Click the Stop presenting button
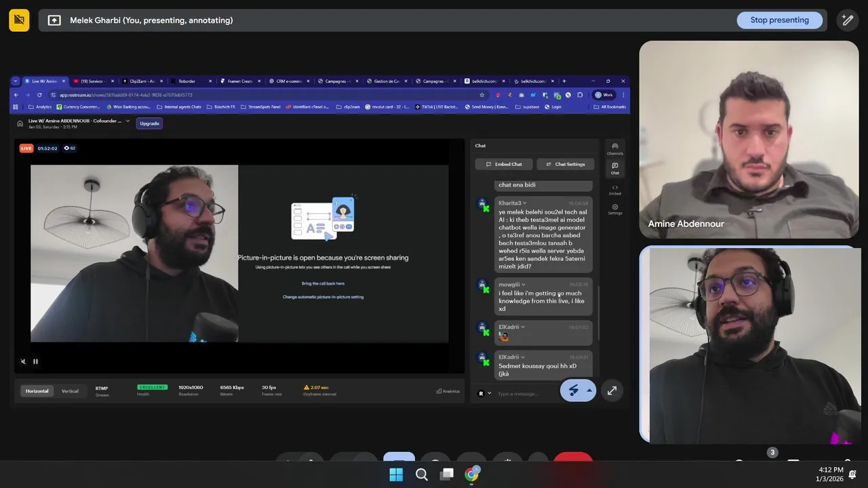This screenshot has width=868, height=488. (x=779, y=20)
